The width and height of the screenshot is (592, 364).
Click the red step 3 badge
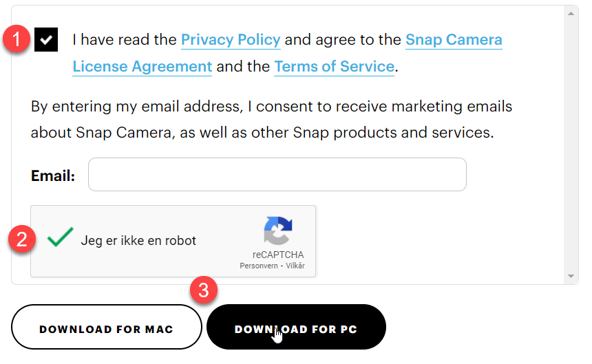[x=203, y=290]
